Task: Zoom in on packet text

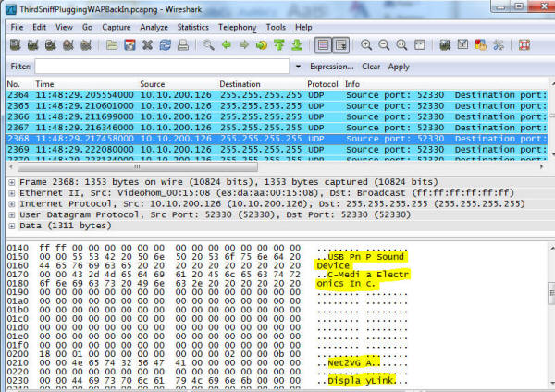Action: (366, 45)
